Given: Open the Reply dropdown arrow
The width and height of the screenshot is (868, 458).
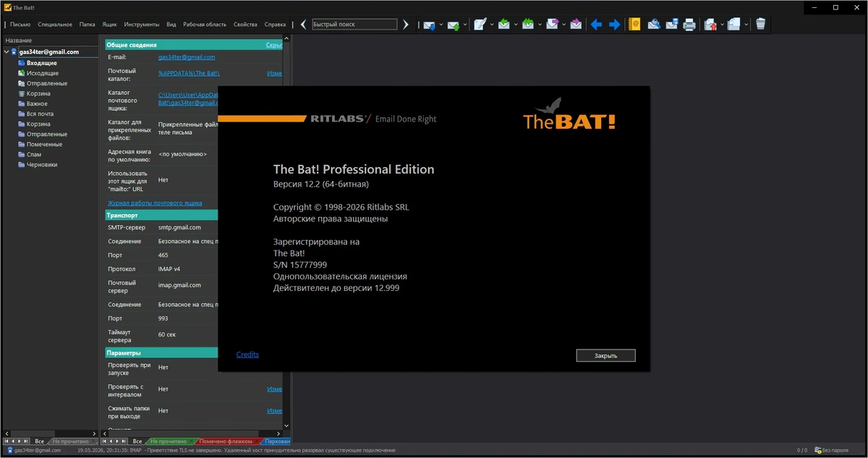Looking at the screenshot, I should pyautogui.click(x=516, y=24).
